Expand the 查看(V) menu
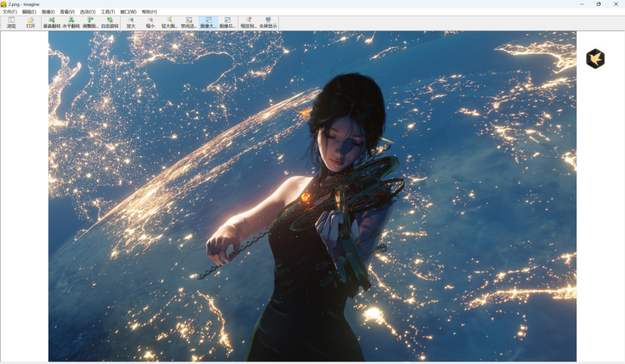The height and width of the screenshot is (364, 625). (67, 12)
